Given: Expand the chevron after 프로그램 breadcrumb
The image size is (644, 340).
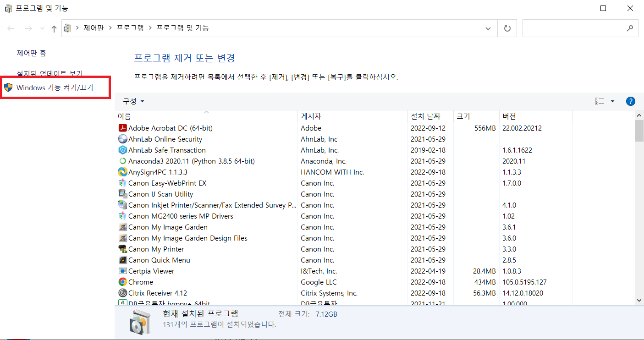Looking at the screenshot, I should pos(150,28).
